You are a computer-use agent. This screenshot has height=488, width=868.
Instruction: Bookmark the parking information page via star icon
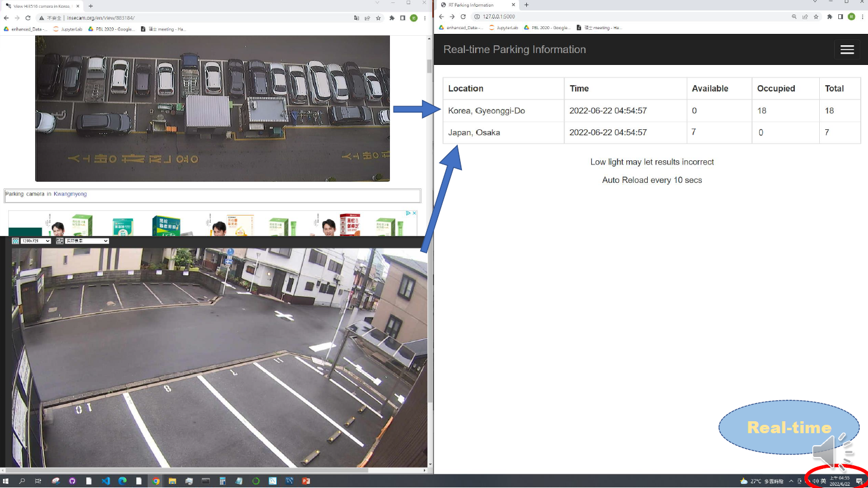816,17
